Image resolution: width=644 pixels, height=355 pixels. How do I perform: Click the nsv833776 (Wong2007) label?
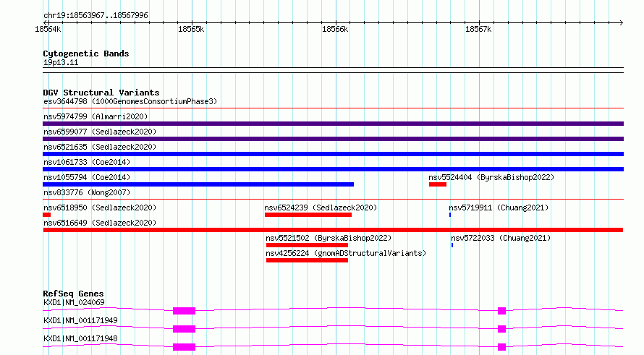pyautogui.click(x=87, y=192)
